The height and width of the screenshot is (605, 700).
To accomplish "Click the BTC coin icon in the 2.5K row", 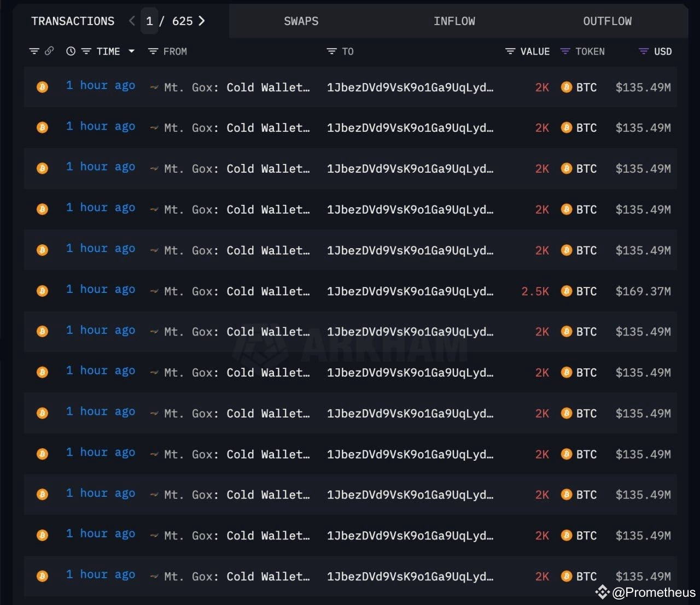I will click(567, 291).
